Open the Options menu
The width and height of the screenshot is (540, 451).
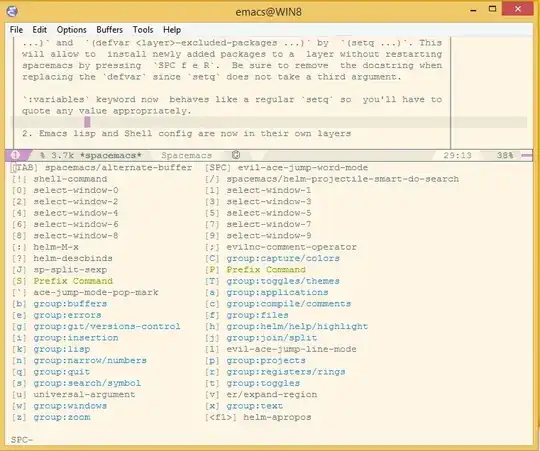[x=72, y=30]
